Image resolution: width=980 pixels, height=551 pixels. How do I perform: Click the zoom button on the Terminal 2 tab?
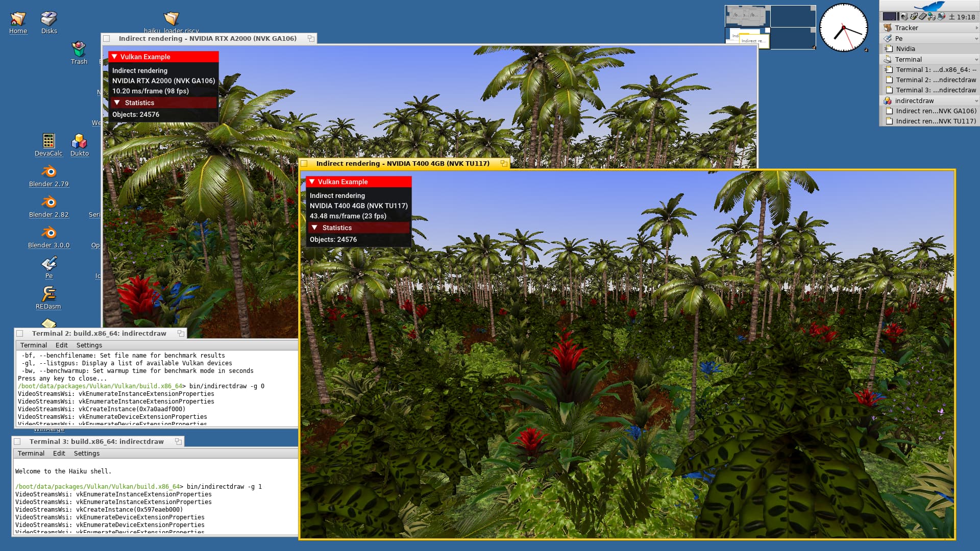point(181,333)
